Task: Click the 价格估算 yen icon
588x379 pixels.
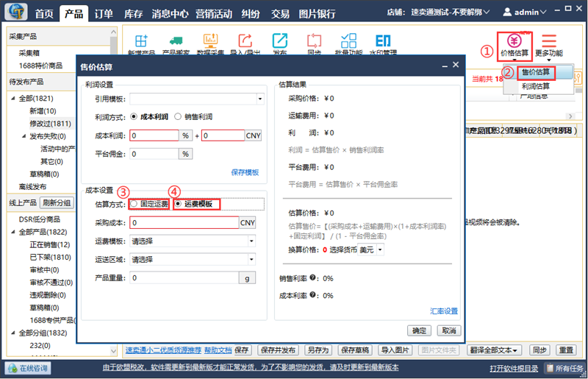Action: (x=514, y=40)
